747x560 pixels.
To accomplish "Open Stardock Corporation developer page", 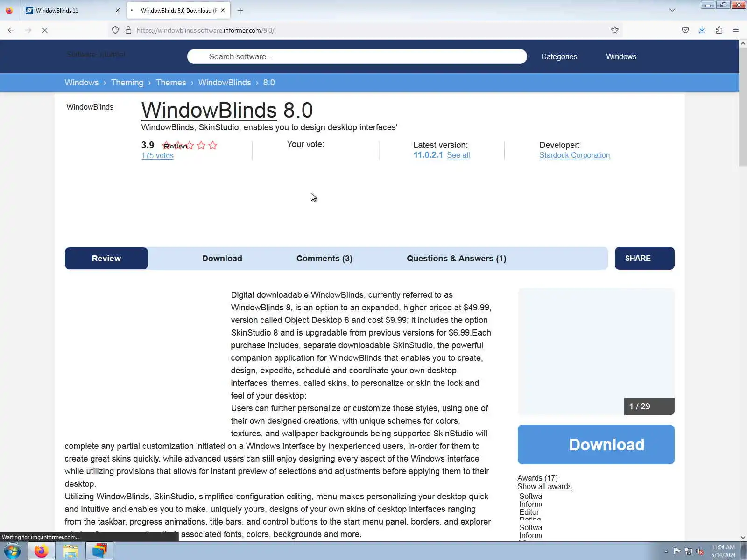I will 574,155.
